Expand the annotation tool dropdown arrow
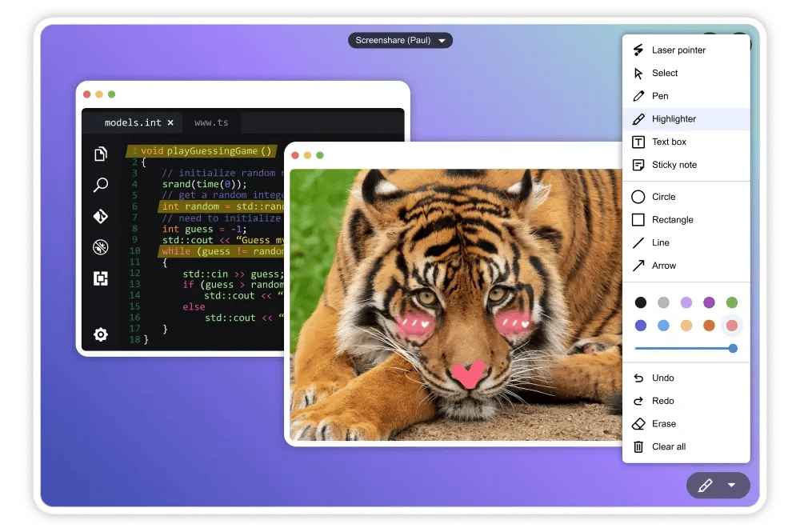 pyautogui.click(x=731, y=485)
